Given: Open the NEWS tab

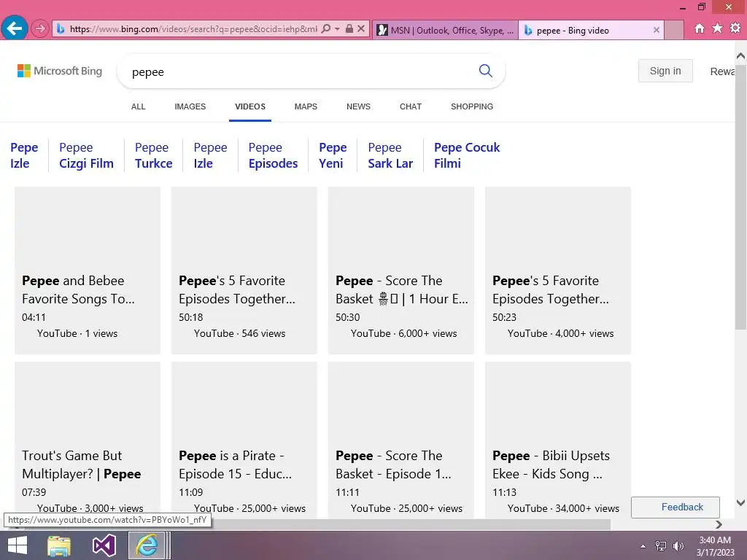Looking at the screenshot, I should (358, 106).
